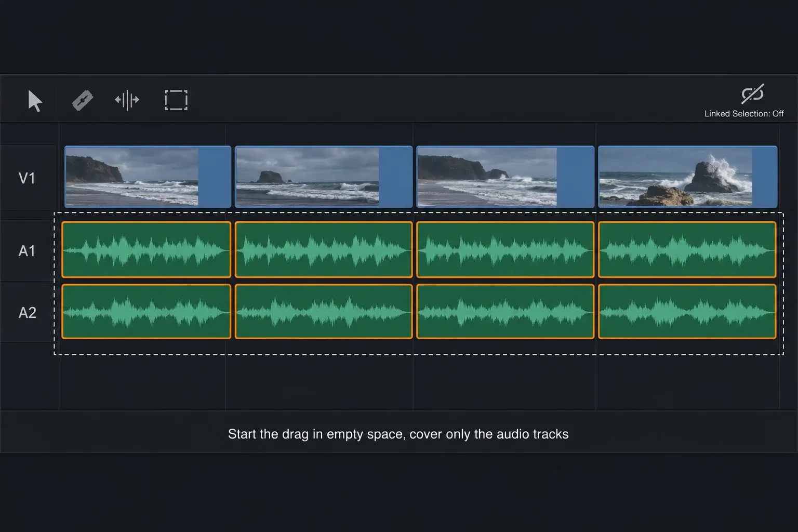Choose the dashed-rectangle Range Selection tool

click(176, 100)
